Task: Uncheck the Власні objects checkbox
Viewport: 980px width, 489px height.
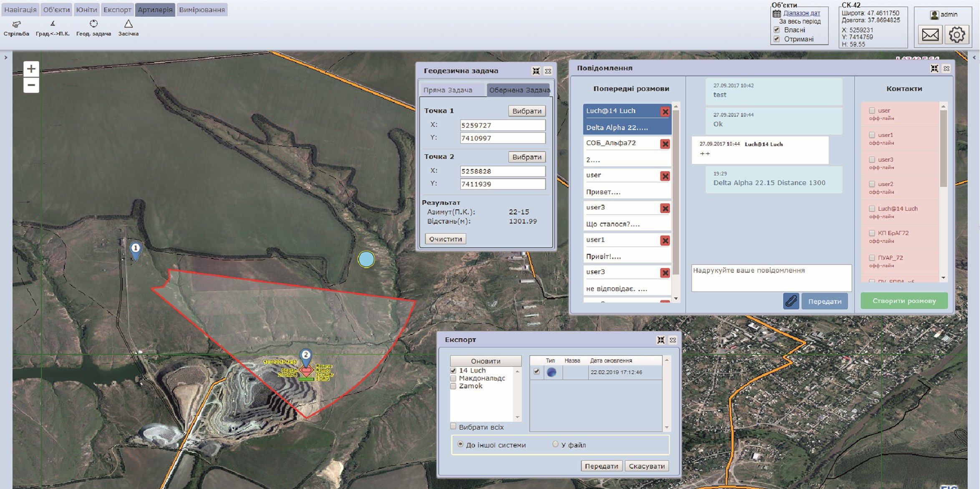Action: point(776,30)
